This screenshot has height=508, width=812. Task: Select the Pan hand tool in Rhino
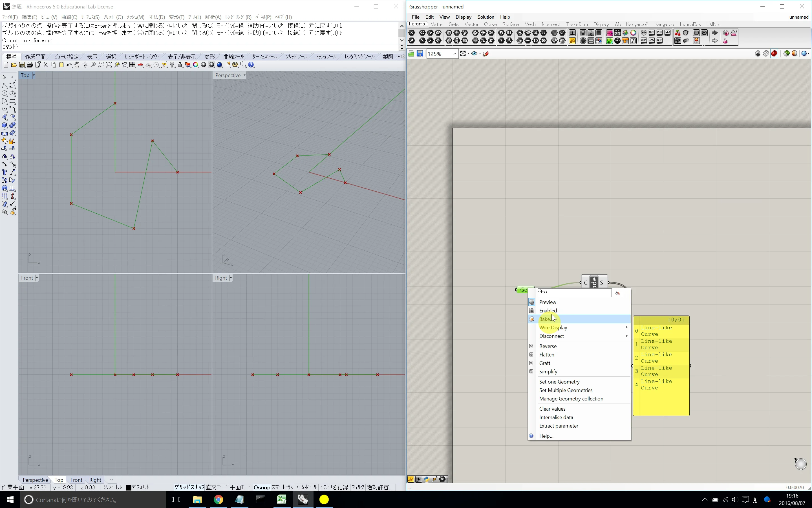tap(77, 65)
